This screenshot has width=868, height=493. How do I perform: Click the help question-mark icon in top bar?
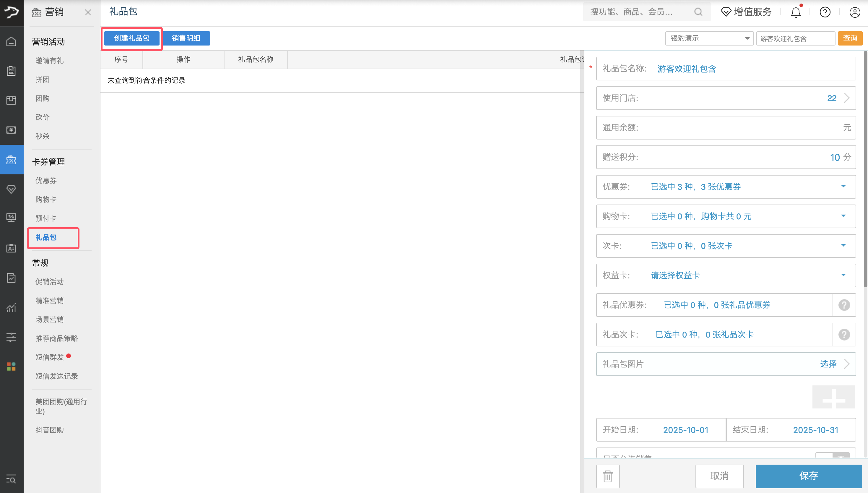825,12
